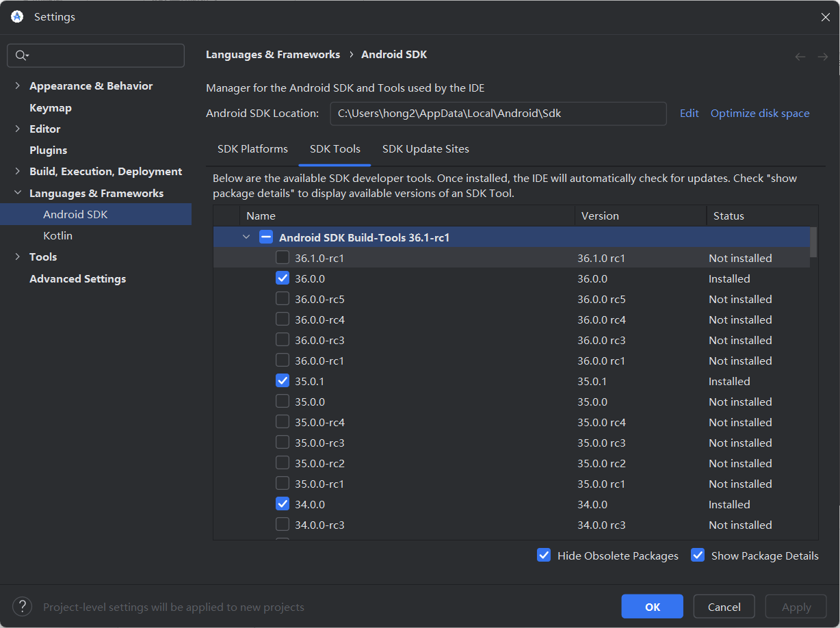This screenshot has width=840, height=628.
Task: Select Kotlin in sidebar
Action: coord(57,235)
